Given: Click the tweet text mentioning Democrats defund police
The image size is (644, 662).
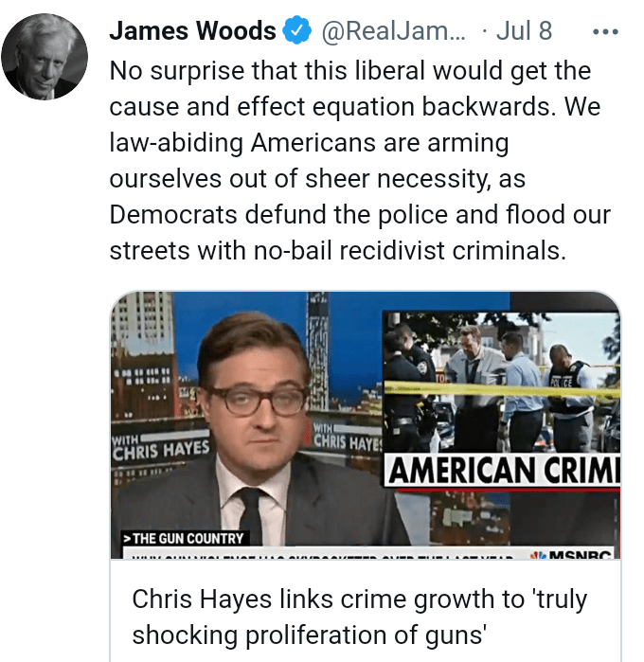Looking at the screenshot, I should (x=360, y=214).
